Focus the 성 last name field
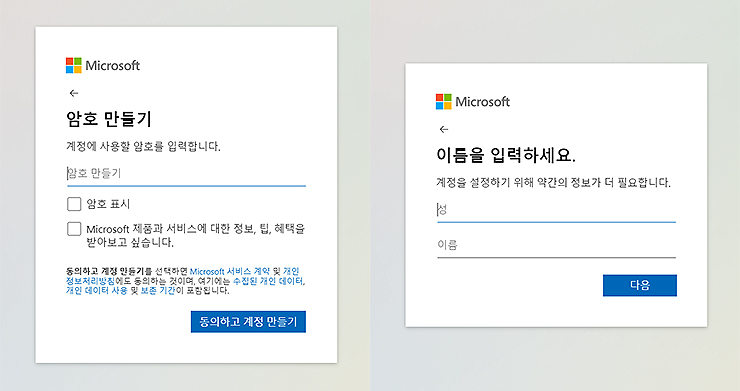The height and width of the screenshot is (391, 740). tap(556, 210)
